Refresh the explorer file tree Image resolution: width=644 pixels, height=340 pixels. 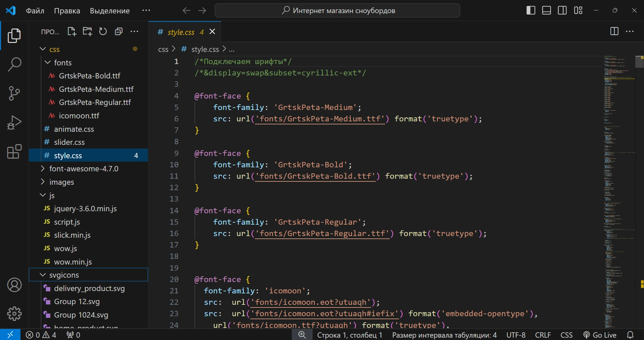103,32
